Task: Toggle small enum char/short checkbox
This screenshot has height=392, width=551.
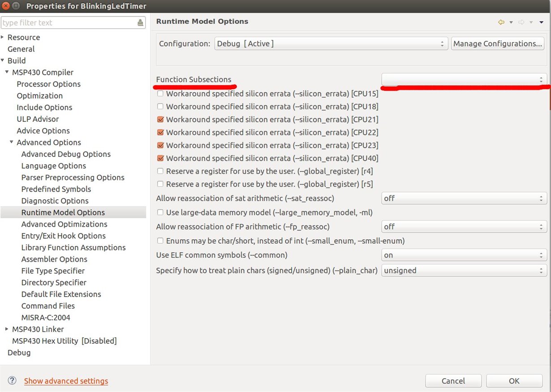Action: 160,241
